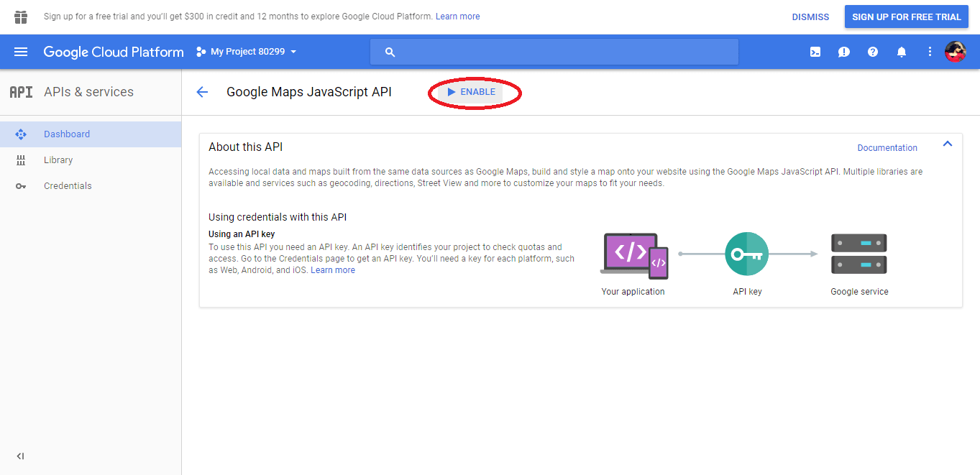Click the search bar field
This screenshot has width=980, height=475.
pyautogui.click(x=554, y=52)
